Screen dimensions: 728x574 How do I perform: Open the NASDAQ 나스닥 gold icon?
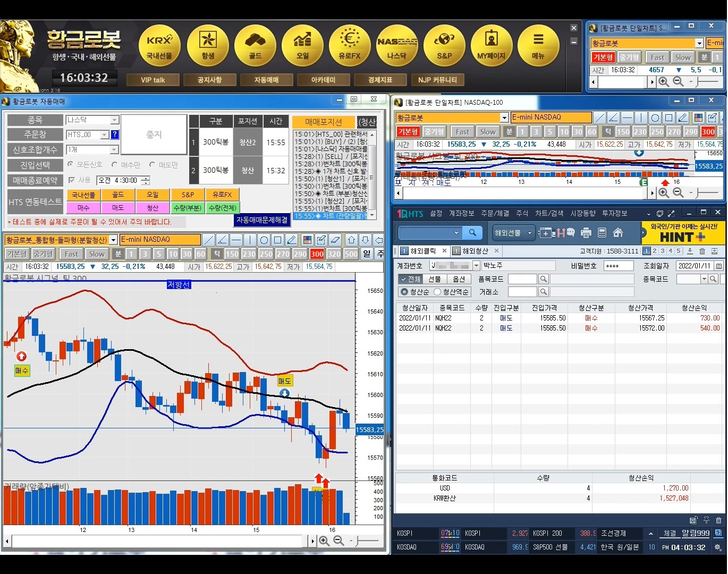pos(397,46)
